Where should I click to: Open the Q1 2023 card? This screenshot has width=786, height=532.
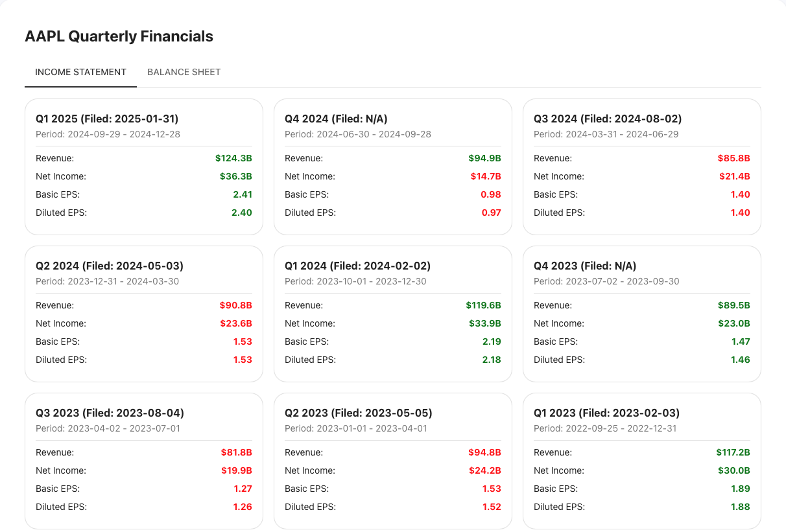(606, 413)
